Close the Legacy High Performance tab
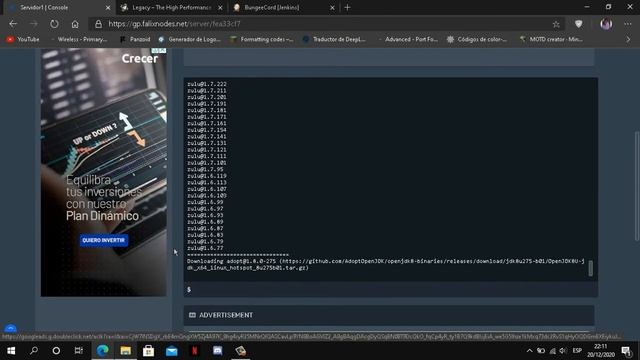The height and width of the screenshot is (360, 640). (220, 7)
